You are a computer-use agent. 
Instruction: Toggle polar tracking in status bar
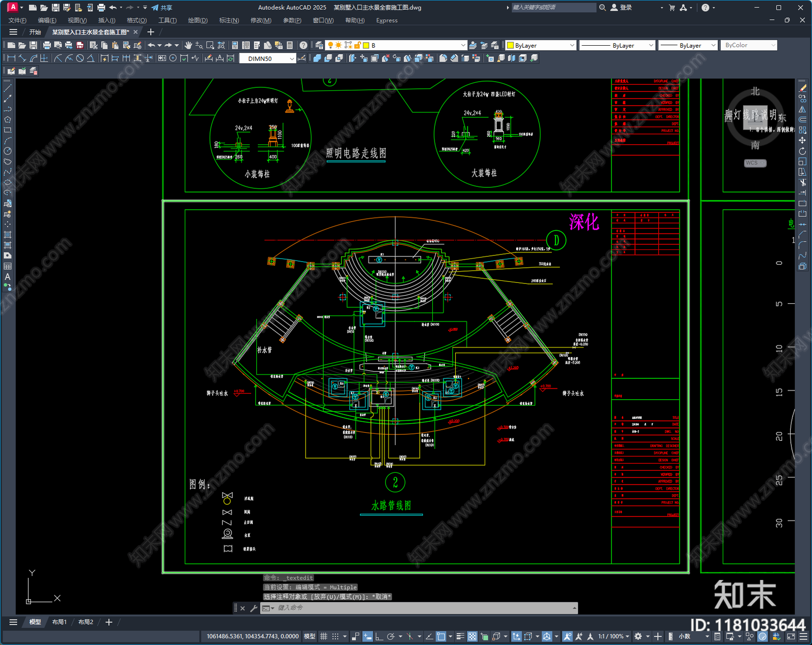(391, 636)
